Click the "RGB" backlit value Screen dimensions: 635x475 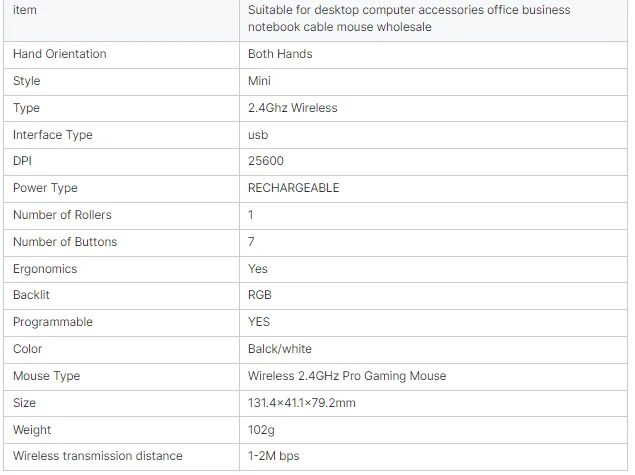[260, 295]
